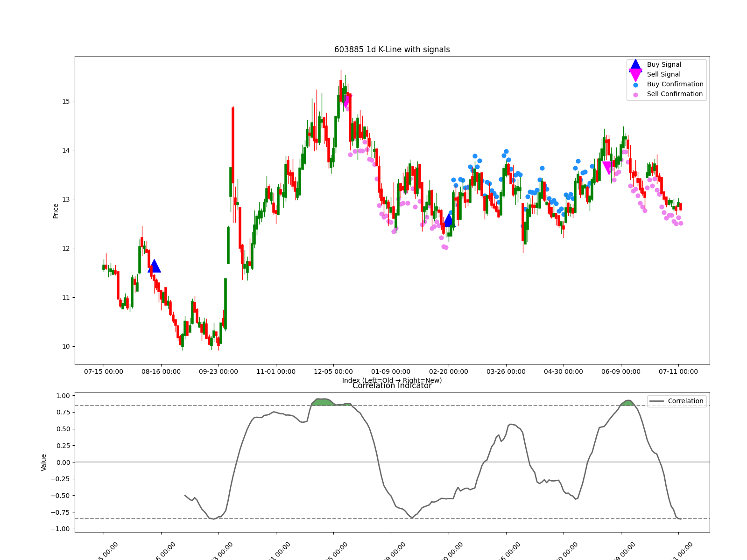Click the 'Buy Confirmation' legend label

click(675, 84)
